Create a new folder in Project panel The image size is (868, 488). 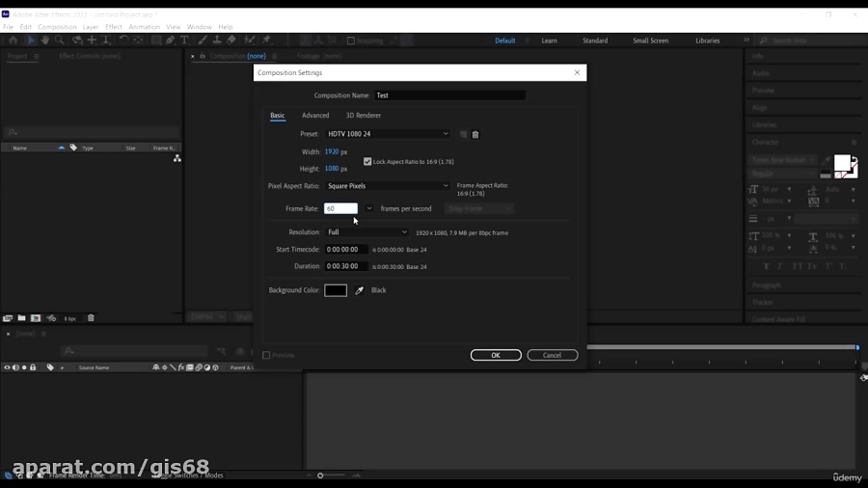pyautogui.click(x=21, y=318)
